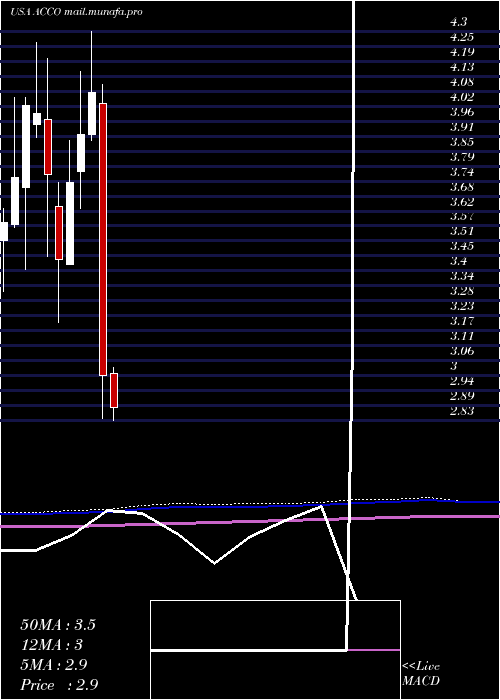Select the 2.83 price axis label

(x=462, y=411)
